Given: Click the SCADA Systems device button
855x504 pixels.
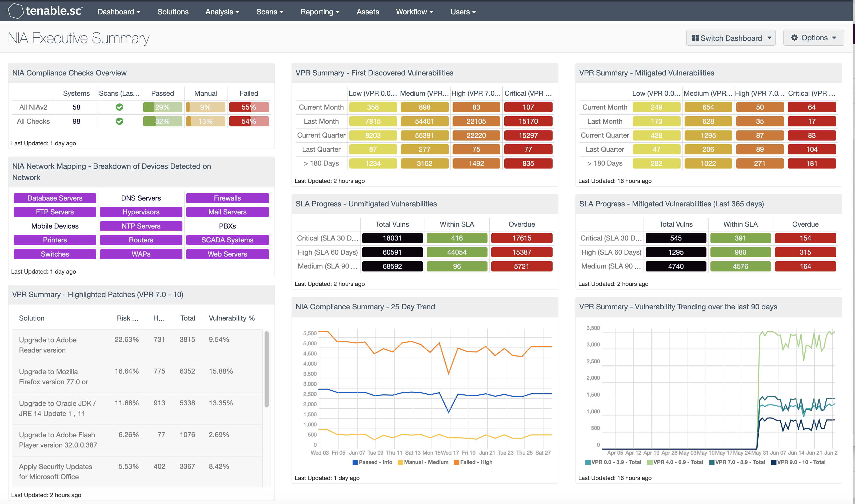Looking at the screenshot, I should click(x=227, y=240).
